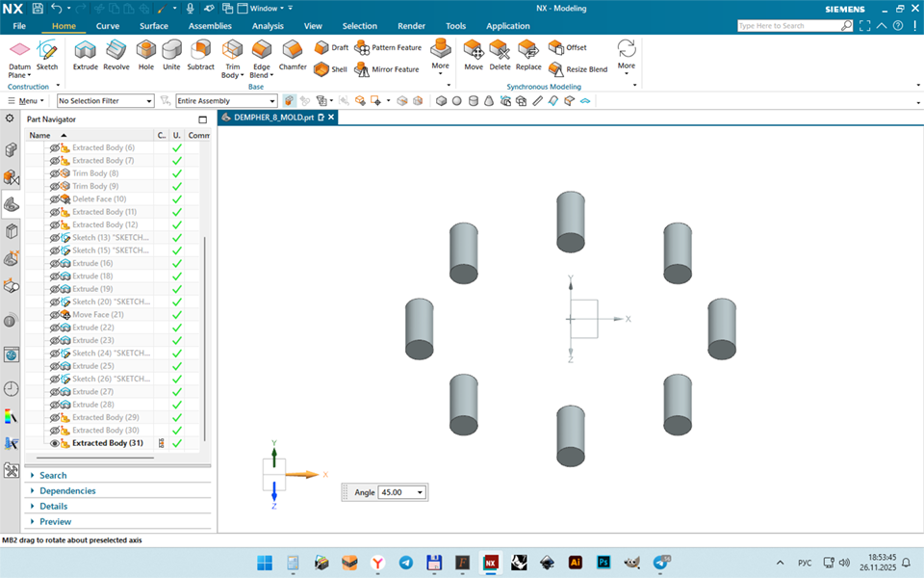
Task: Open the History clock sidebar tab
Action: (11, 388)
